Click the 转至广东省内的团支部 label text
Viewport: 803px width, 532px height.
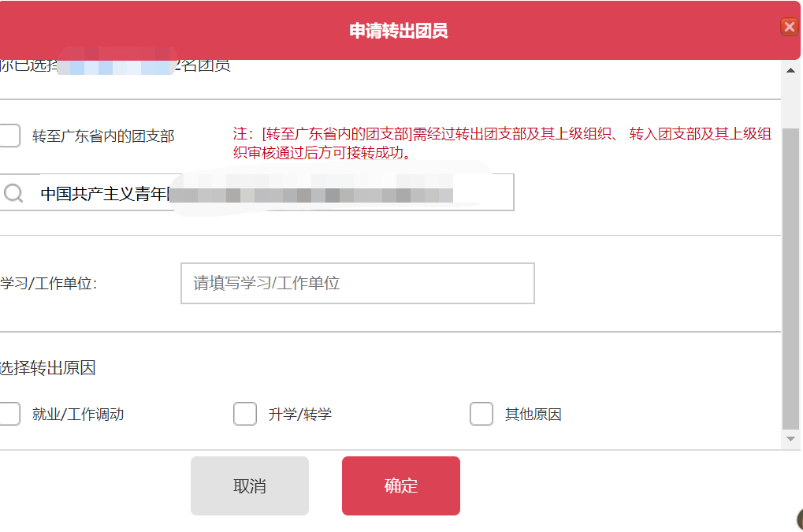[103, 136]
